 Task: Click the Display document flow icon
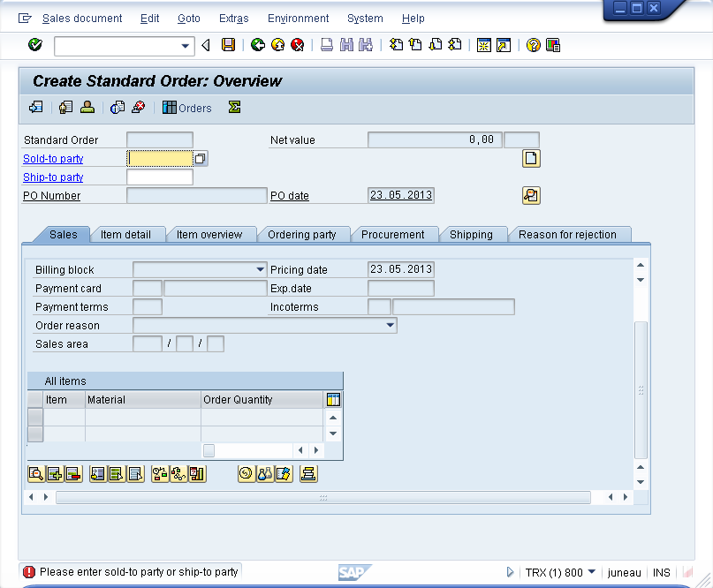pos(36,108)
